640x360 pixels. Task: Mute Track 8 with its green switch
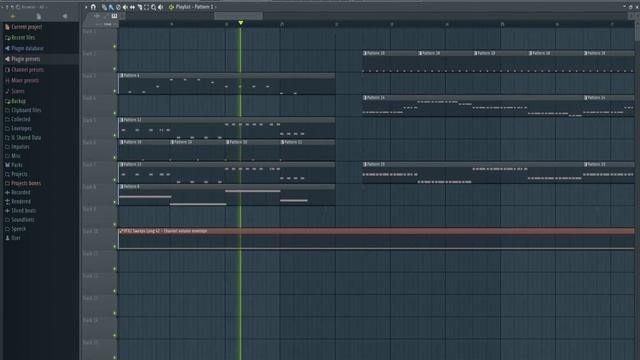point(114,202)
